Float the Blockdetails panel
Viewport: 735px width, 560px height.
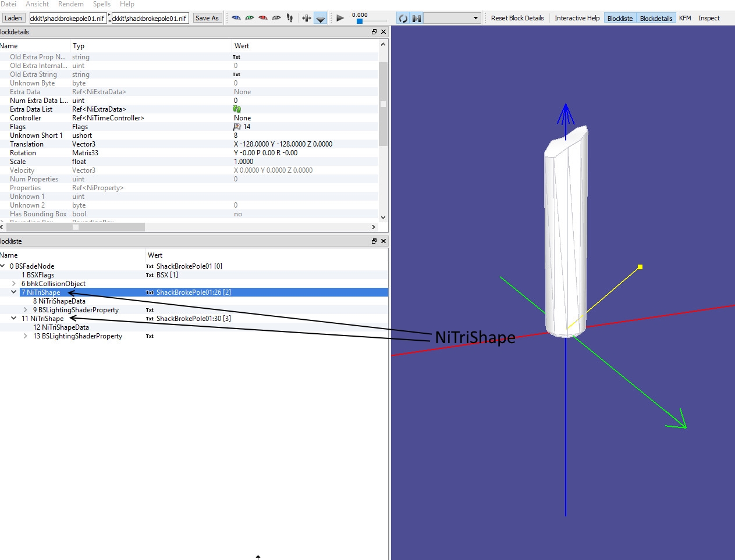point(374,32)
